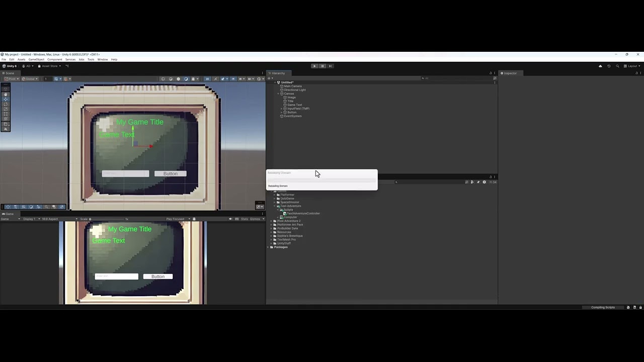
Task: Open the GameObject menu
Action: tap(36, 59)
